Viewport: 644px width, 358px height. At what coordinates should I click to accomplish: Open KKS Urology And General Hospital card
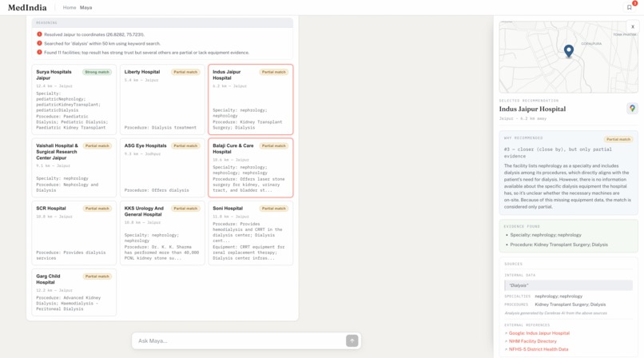point(162,233)
